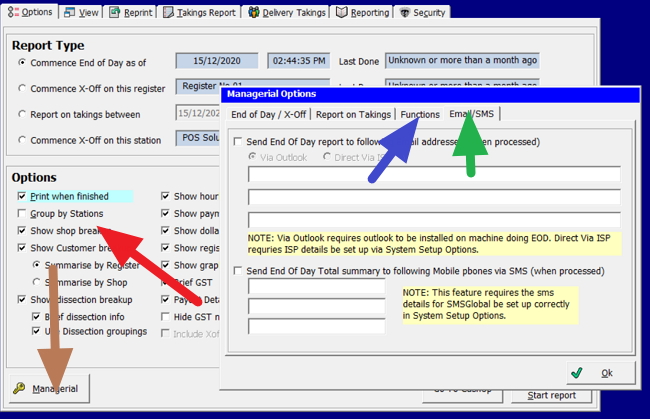Select Commence X-Off on this station
The image size is (650, 419).
(x=22, y=140)
